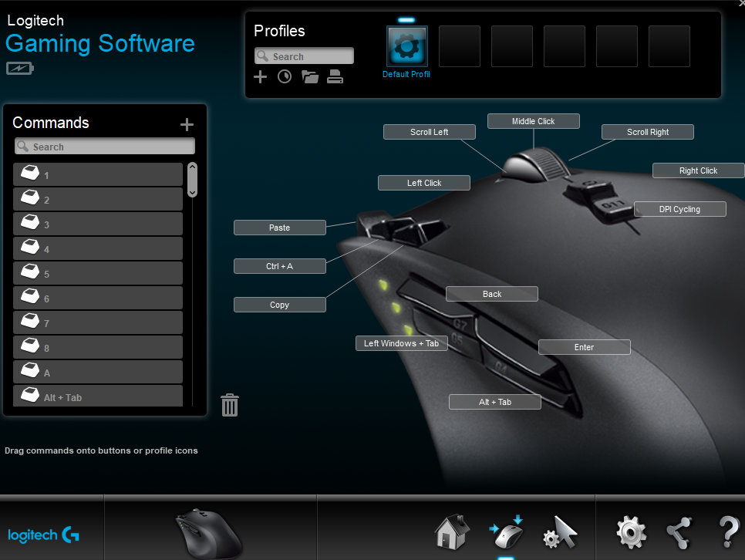Select 'Alt + Tab' command in Commands list
Image resolution: width=745 pixels, height=560 pixels.
coord(98,396)
